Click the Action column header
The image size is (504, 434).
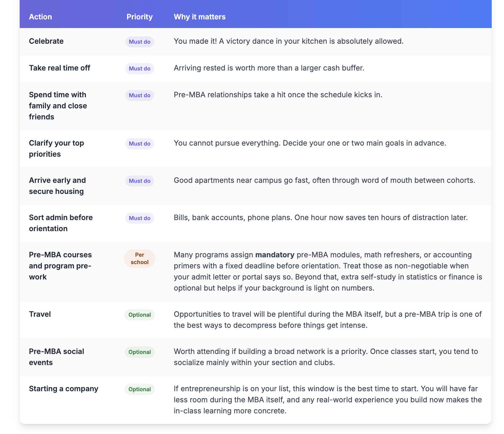click(x=40, y=17)
